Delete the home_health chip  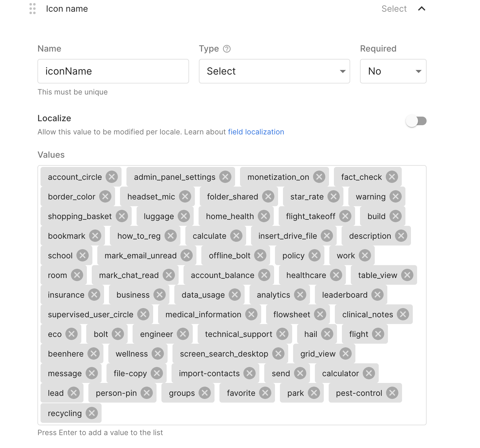tap(264, 216)
